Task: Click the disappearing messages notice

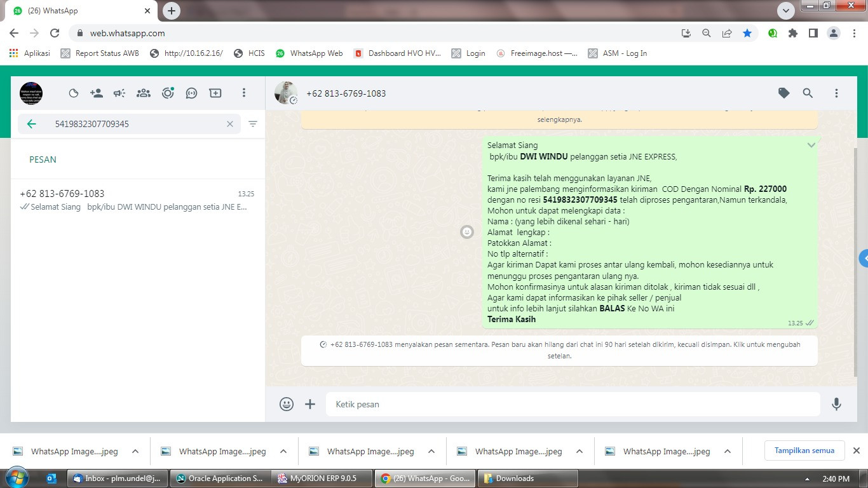Action: (x=560, y=350)
